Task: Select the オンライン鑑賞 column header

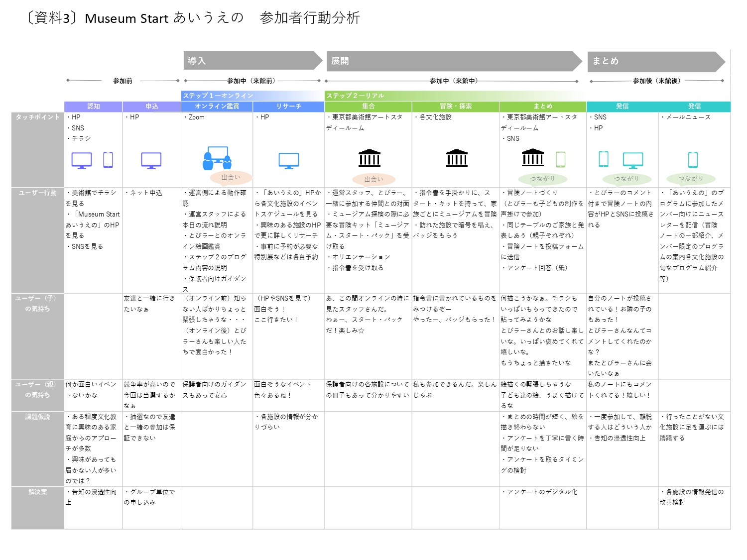Action: (x=217, y=107)
